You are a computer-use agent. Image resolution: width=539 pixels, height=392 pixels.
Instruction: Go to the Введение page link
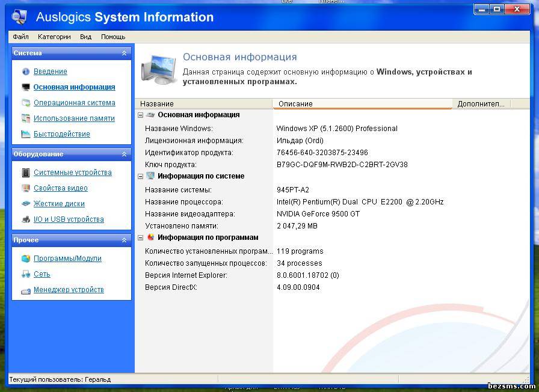51,72
